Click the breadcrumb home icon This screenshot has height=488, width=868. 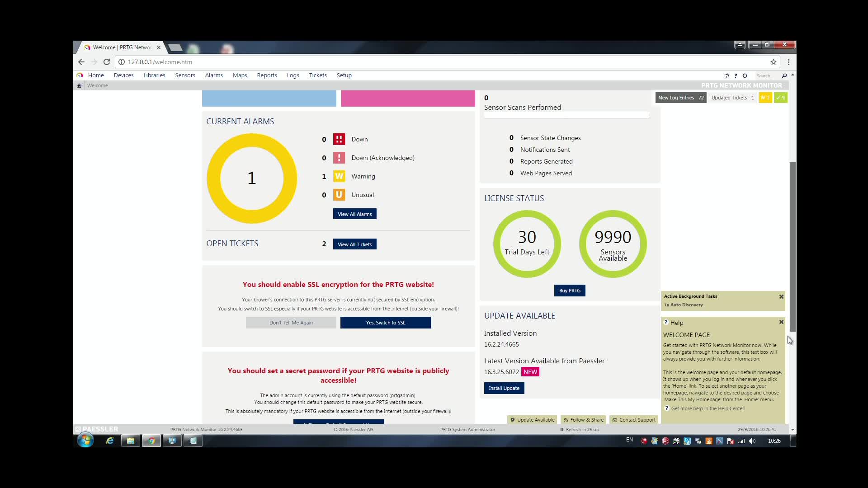[79, 85]
